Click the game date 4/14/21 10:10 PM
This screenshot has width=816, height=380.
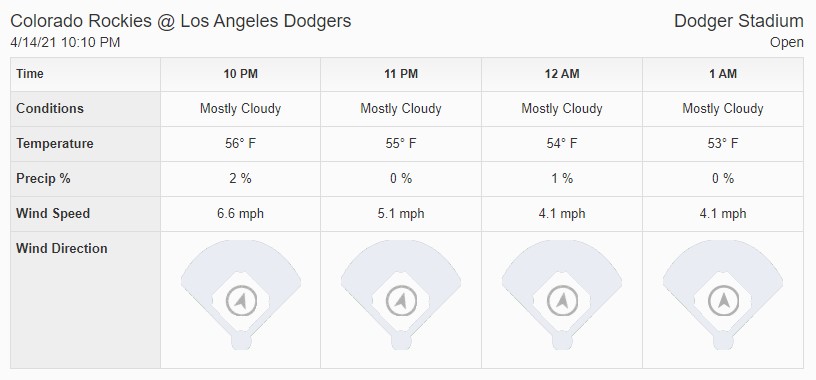pyautogui.click(x=65, y=43)
